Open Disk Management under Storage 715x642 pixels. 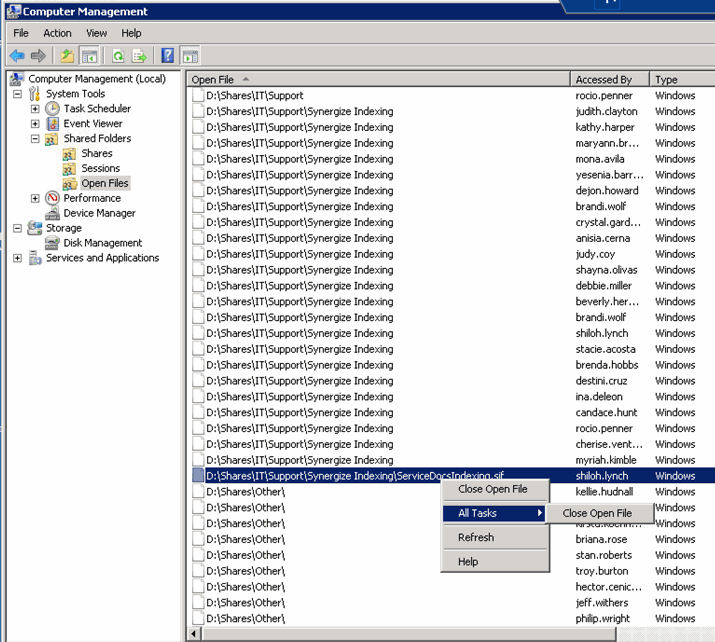(x=103, y=243)
